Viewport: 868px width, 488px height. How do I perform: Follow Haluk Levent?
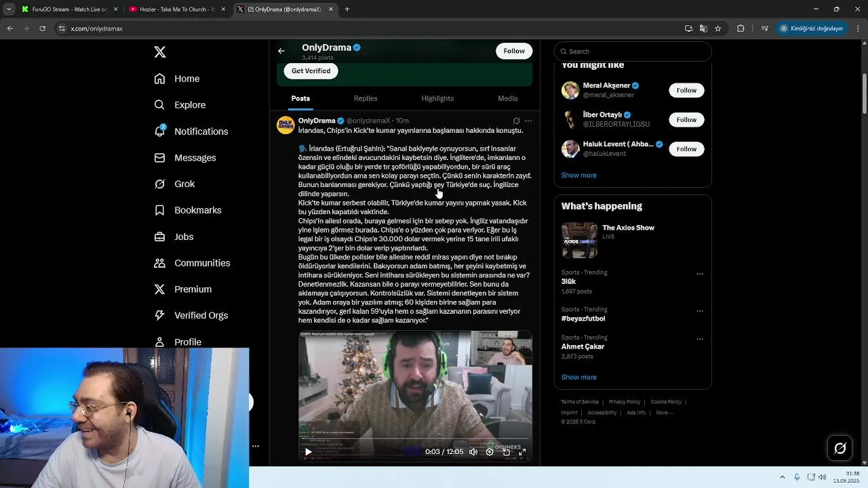click(x=686, y=149)
